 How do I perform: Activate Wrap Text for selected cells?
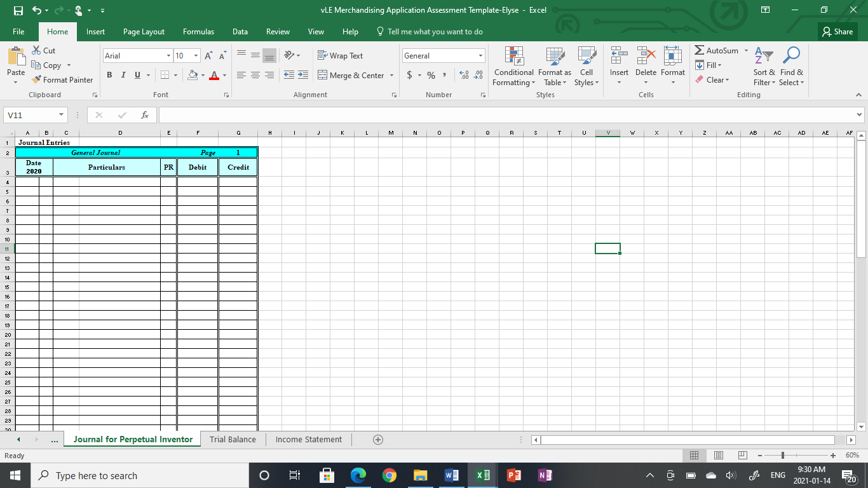[x=341, y=55]
